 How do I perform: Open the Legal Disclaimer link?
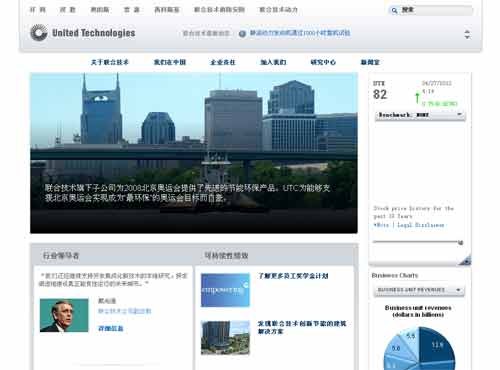(421, 225)
